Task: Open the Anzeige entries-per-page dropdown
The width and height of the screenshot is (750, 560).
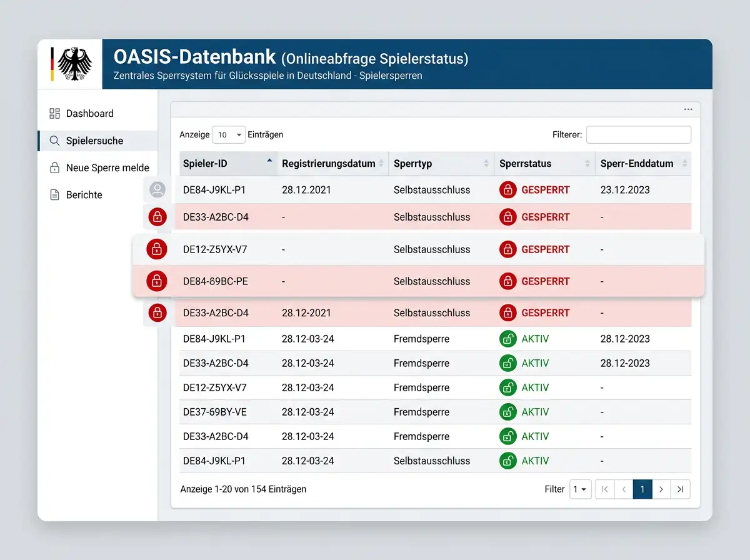Action: (x=229, y=134)
